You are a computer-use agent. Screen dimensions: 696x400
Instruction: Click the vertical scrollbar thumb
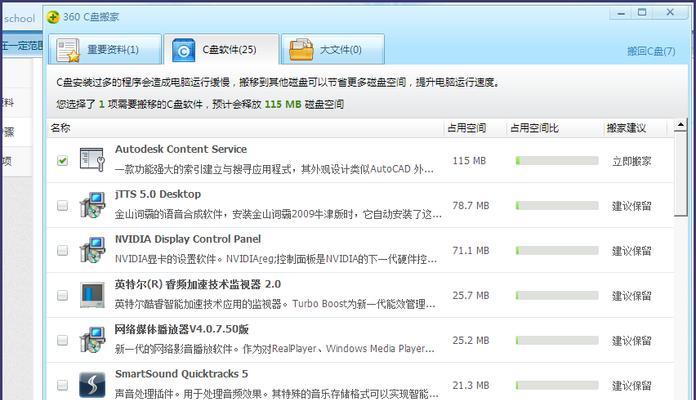[x=680, y=174]
